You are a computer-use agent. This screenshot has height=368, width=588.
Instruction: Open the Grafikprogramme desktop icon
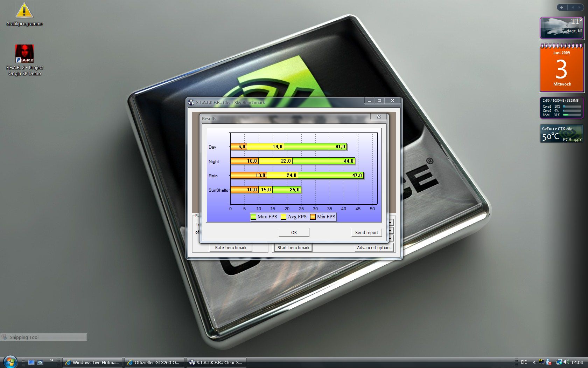24,14
